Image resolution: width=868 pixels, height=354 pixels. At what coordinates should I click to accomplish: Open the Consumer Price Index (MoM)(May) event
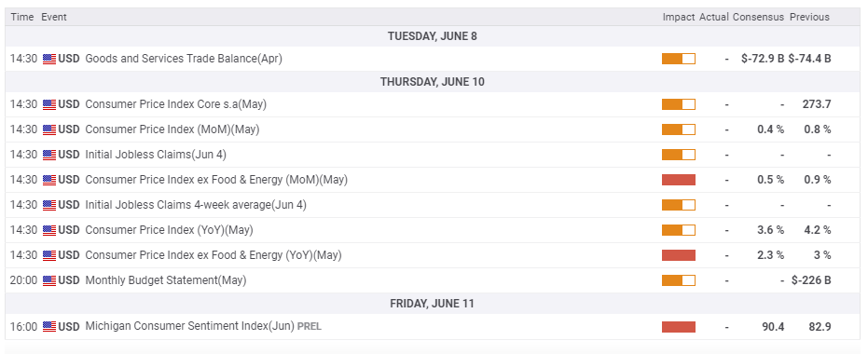[172, 129]
